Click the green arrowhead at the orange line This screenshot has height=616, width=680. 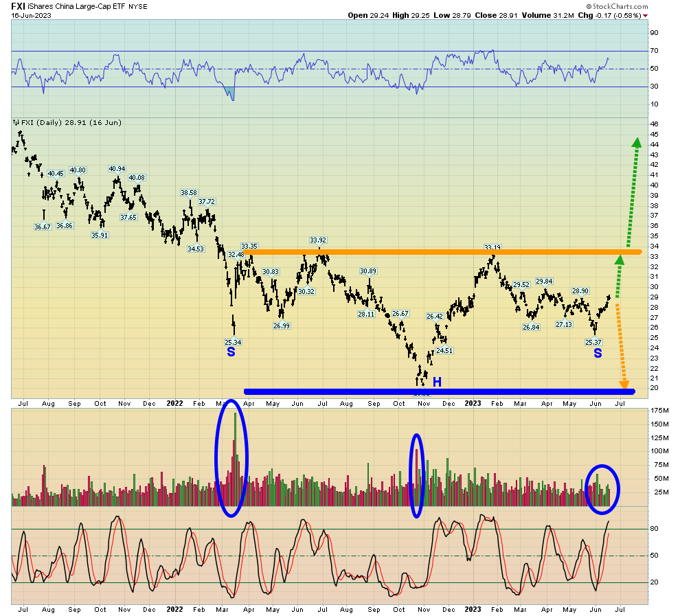[620, 260]
